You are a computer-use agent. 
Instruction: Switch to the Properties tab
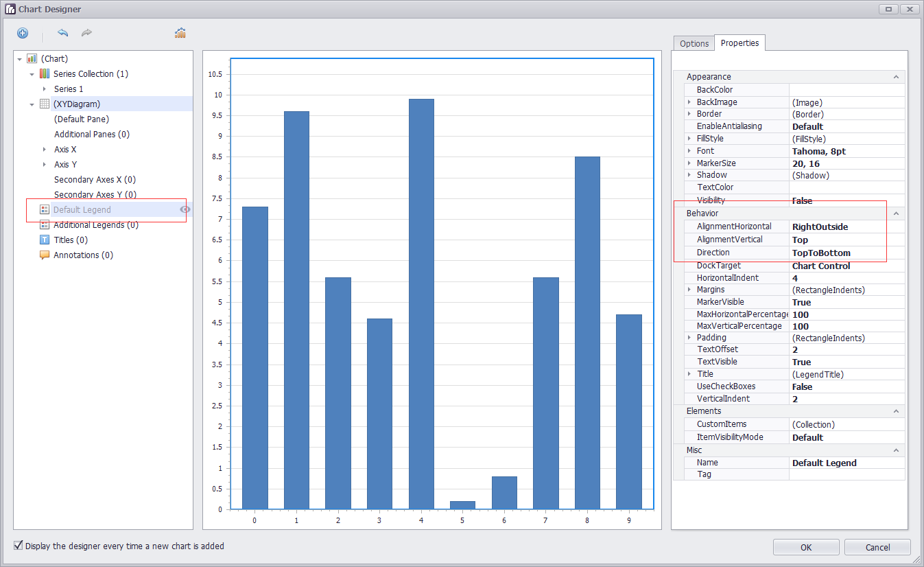pyautogui.click(x=739, y=43)
